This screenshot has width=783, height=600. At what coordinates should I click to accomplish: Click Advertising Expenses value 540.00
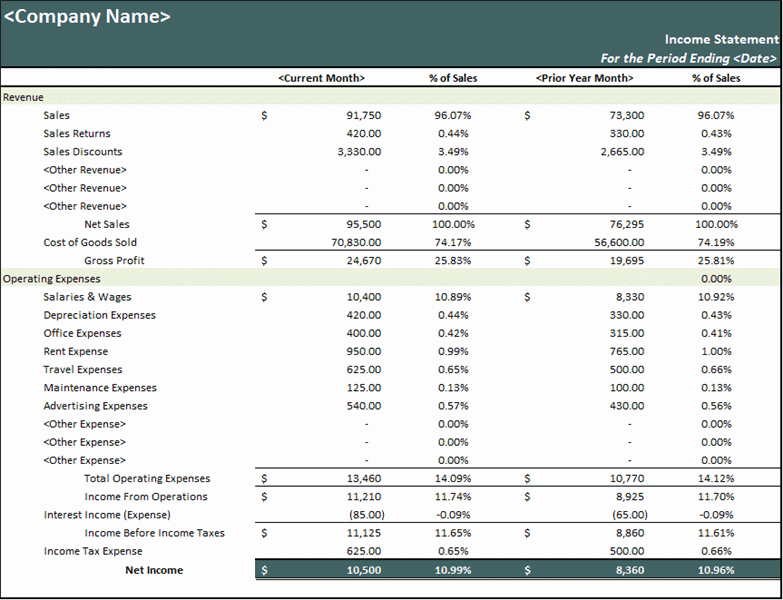tap(364, 406)
